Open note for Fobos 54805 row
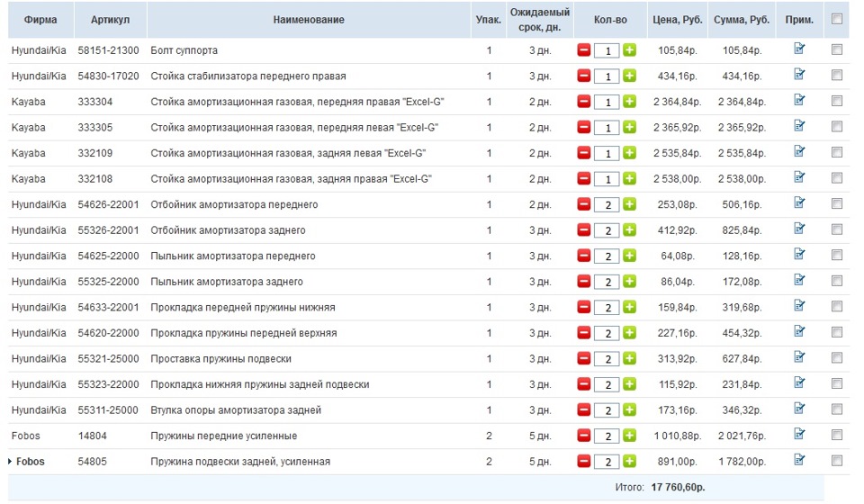This screenshot has width=864, height=504. 799,459
